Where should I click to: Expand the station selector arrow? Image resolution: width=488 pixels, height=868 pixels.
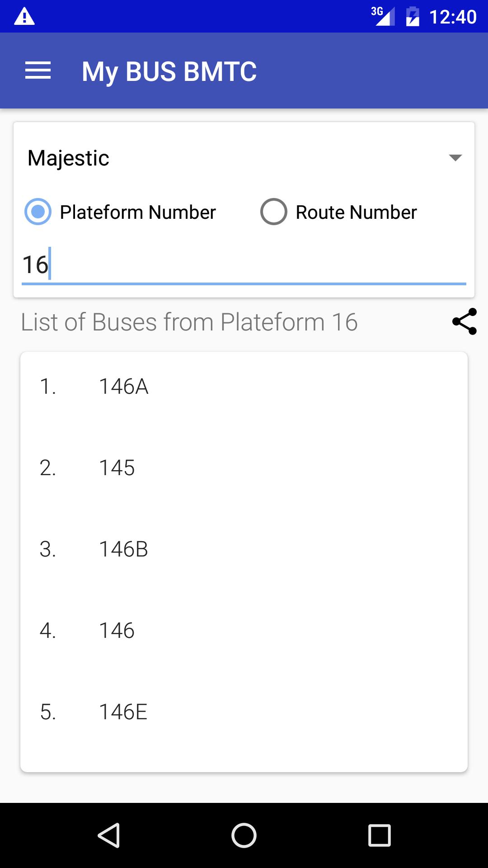(x=456, y=157)
